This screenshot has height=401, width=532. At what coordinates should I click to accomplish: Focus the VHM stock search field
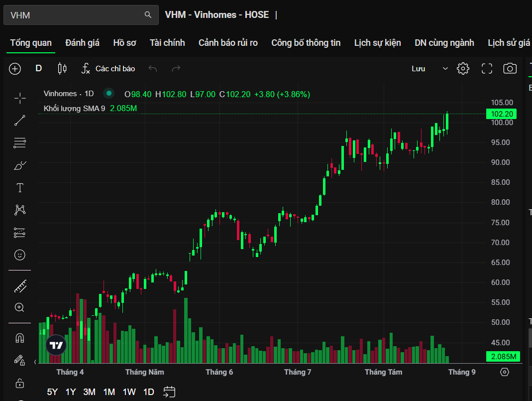(81, 15)
